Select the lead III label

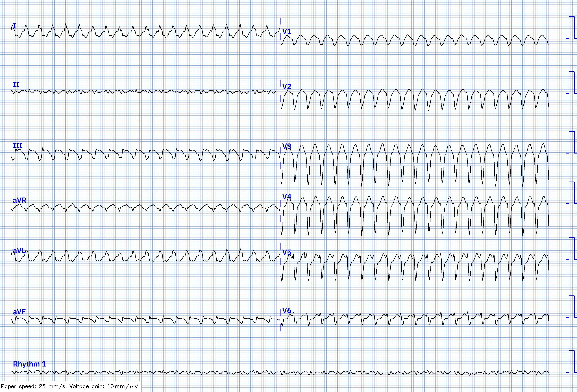(x=17, y=146)
